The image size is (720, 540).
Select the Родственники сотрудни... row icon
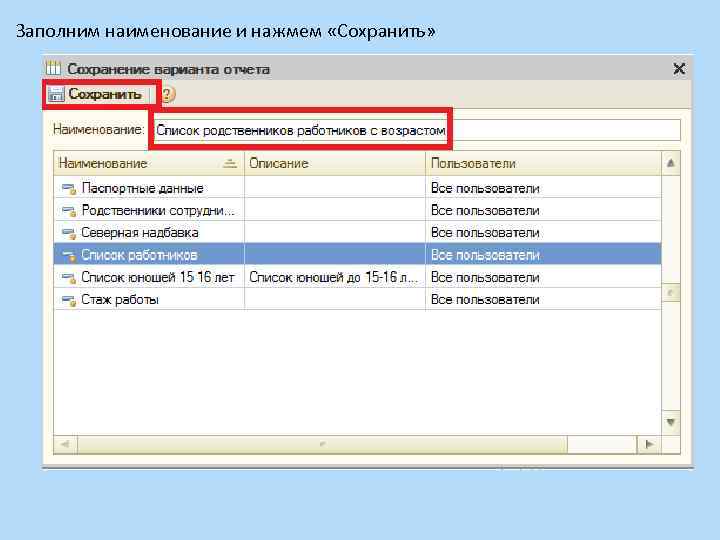click(69, 211)
